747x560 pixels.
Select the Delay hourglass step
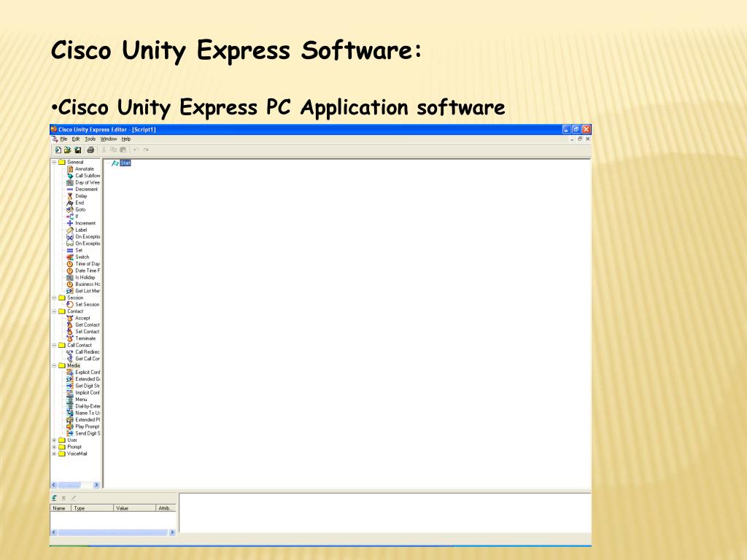point(77,196)
